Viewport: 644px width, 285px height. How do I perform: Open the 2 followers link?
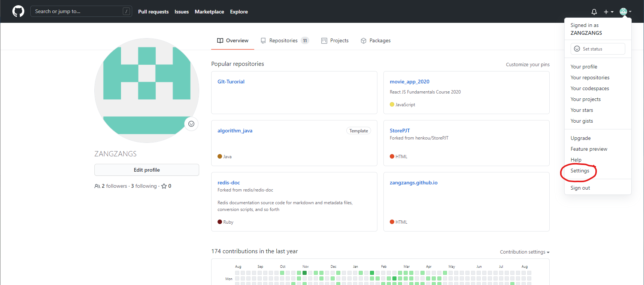(111, 186)
